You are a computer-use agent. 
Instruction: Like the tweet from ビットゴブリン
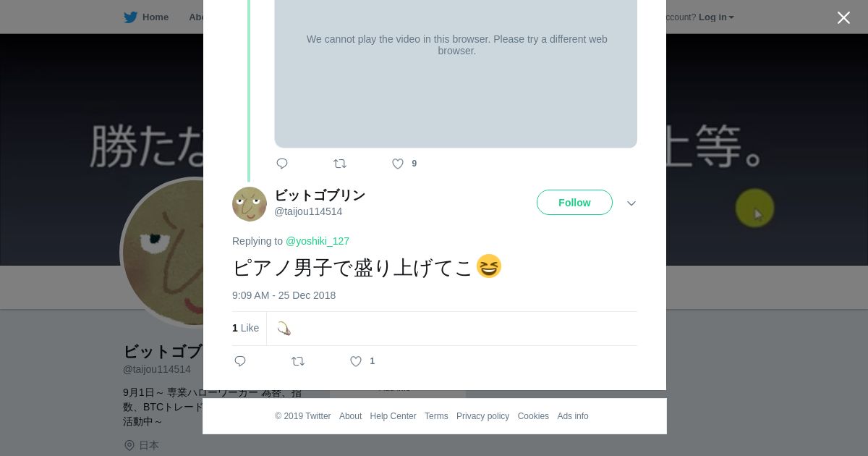(x=356, y=361)
